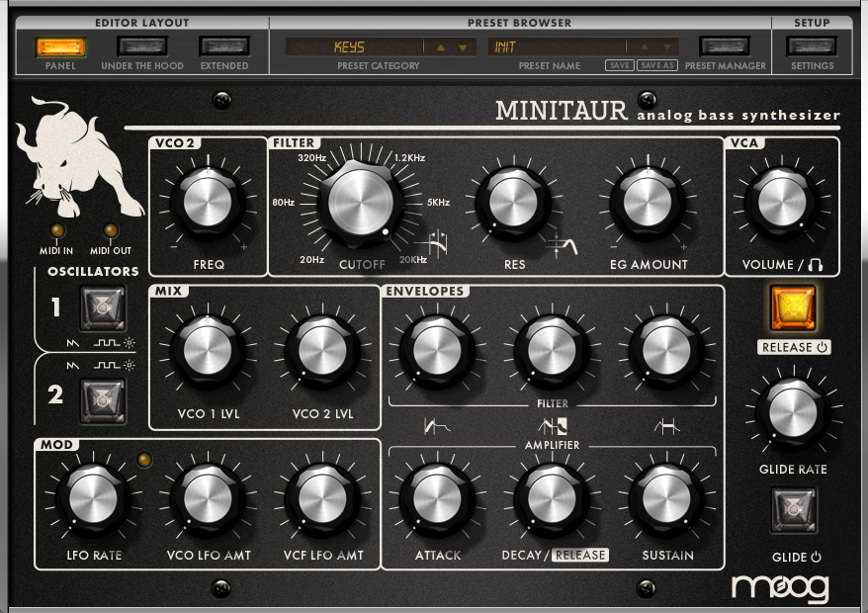Click the filter envelope decay knob

point(552,351)
